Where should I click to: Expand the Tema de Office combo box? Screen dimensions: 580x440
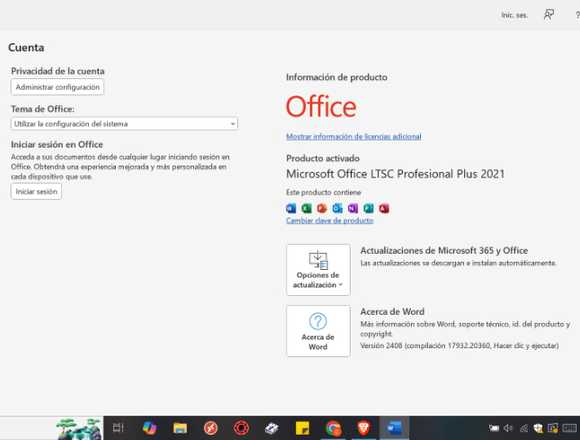[124, 124]
